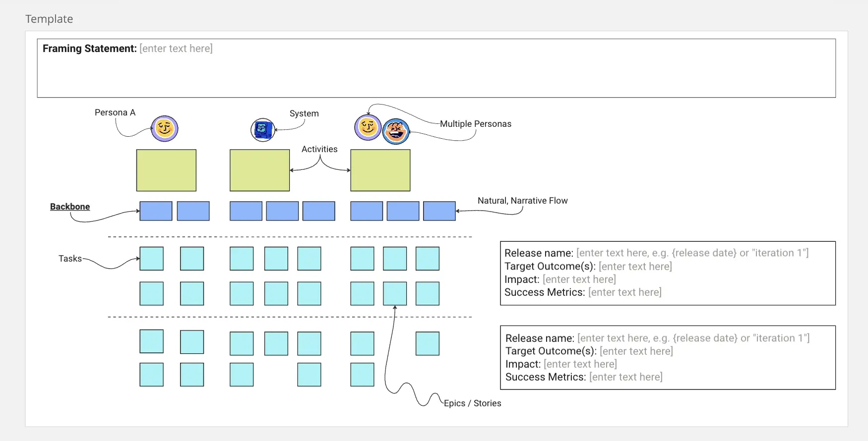This screenshot has height=441, width=868.
Task: Click the System computer icon
Action: (263, 130)
